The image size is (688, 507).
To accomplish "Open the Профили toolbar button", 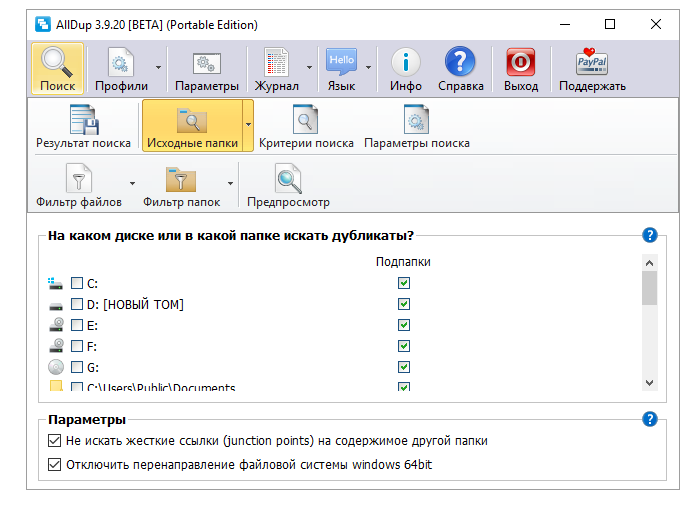I will pyautogui.click(x=121, y=69).
